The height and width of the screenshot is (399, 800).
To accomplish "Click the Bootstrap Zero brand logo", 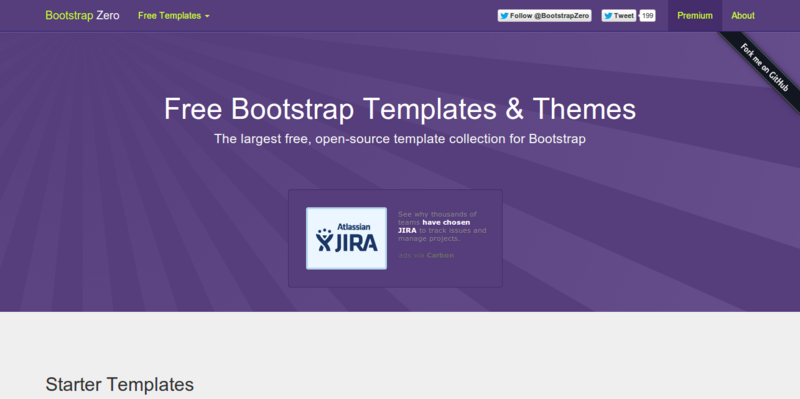I will (x=82, y=15).
